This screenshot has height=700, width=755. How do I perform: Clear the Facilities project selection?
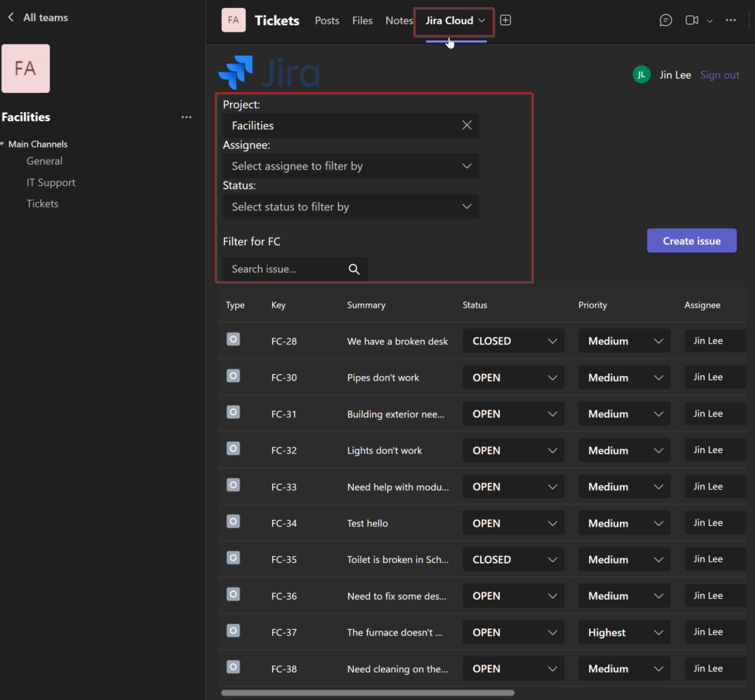(x=467, y=125)
